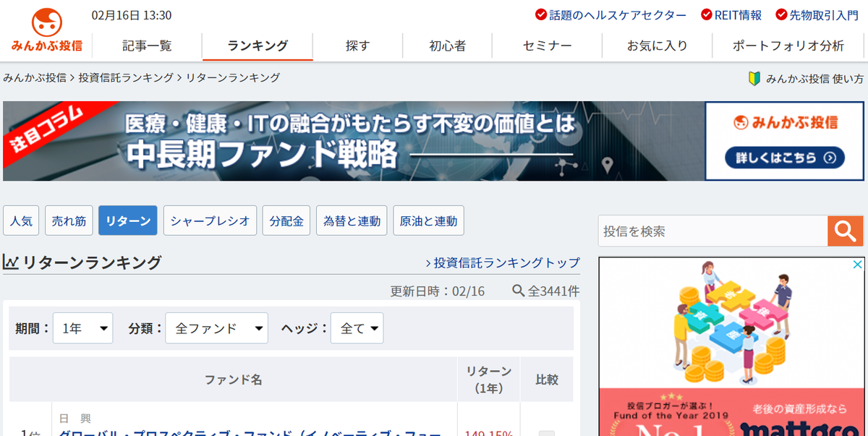
Task: Click the red check icon for ヘルスケアセクター
Action: coord(541,14)
